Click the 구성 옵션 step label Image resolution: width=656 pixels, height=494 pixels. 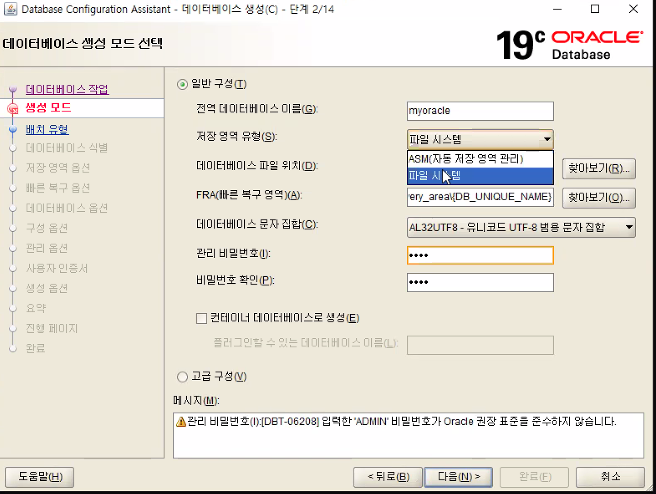point(46,228)
